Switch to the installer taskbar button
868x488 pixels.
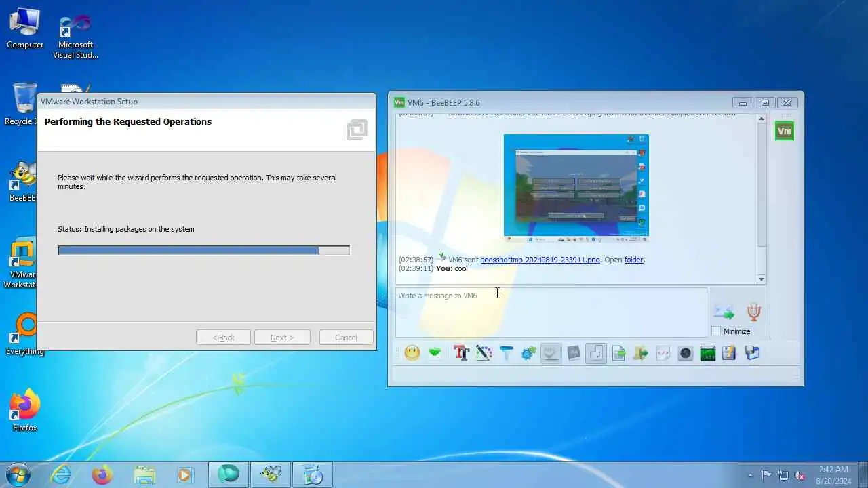[313, 474]
